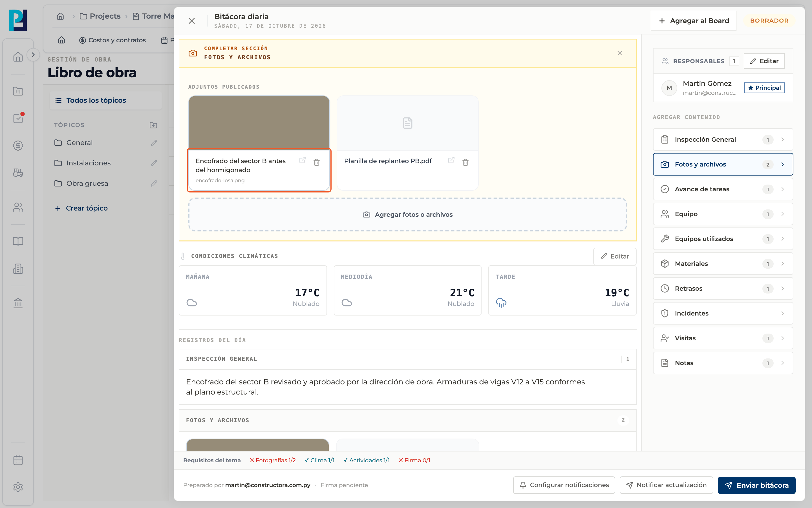Click Configurar notificaciones button
812x508 pixels.
point(564,485)
